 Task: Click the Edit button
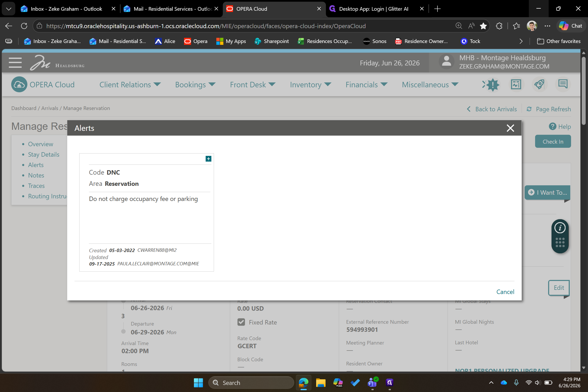coord(559,287)
